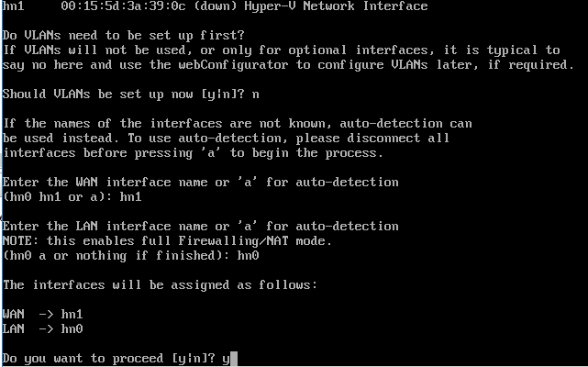Screen dimensions: 588x367
Task: Click the 'y' answer on proceed prompt
Action: 226,360
